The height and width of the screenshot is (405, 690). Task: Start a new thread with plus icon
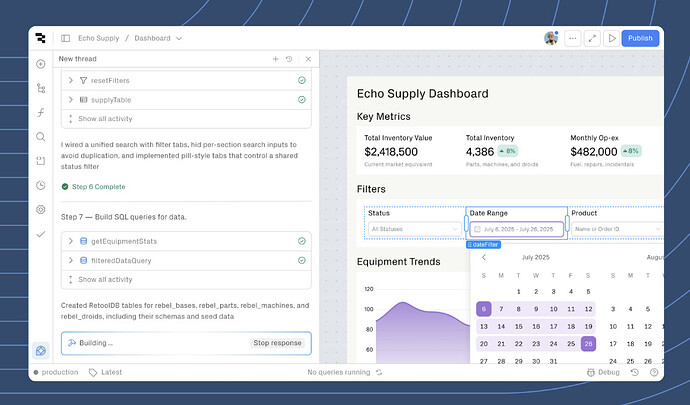tap(275, 59)
